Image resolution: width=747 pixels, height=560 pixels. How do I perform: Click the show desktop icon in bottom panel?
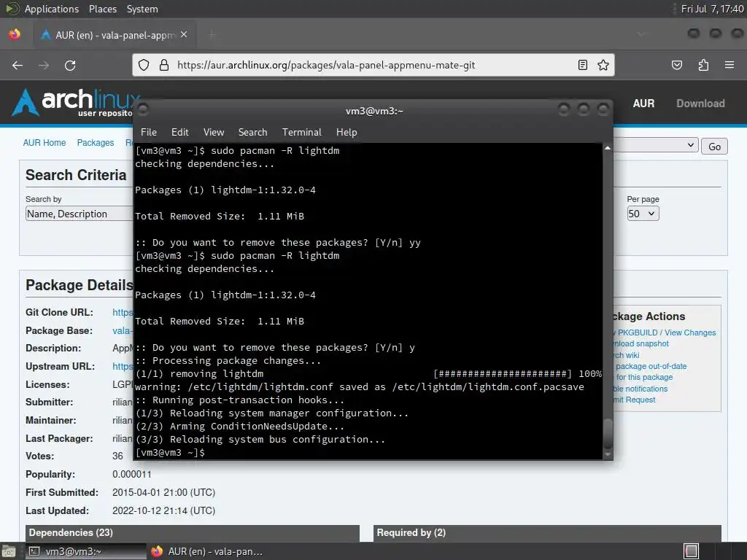pos(9,551)
